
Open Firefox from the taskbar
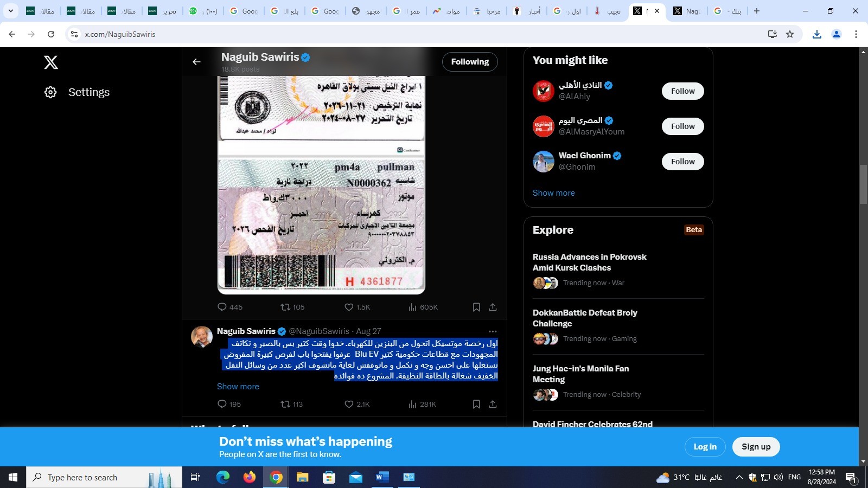[x=249, y=477]
